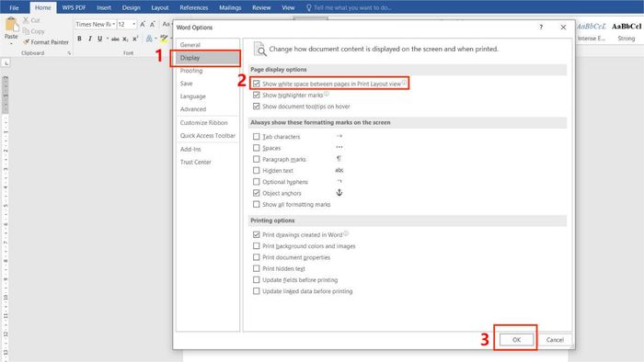Apply text highlight color marker
This screenshot has height=362, width=644.
(164, 39)
